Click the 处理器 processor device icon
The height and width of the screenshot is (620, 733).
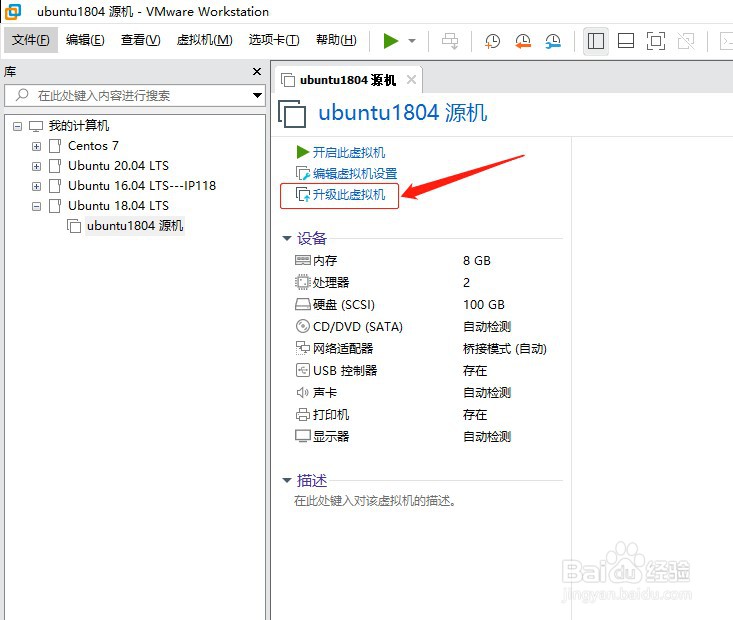(x=303, y=282)
